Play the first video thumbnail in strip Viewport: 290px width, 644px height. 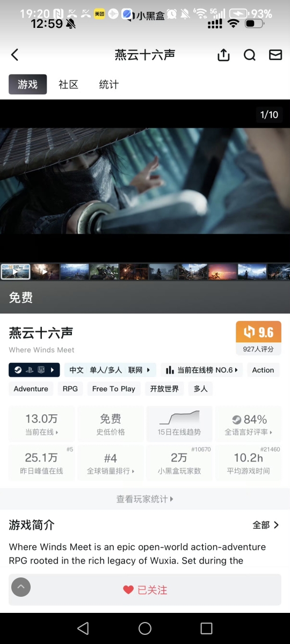pos(15,272)
